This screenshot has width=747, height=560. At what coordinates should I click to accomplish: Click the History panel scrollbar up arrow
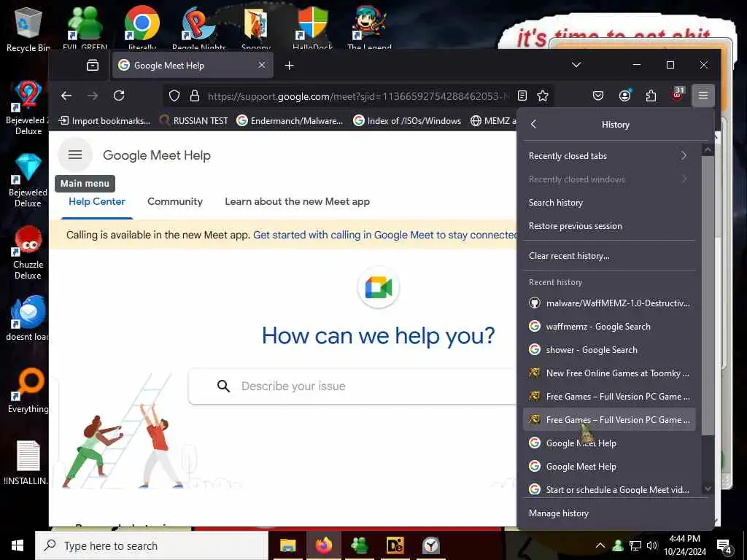click(708, 149)
